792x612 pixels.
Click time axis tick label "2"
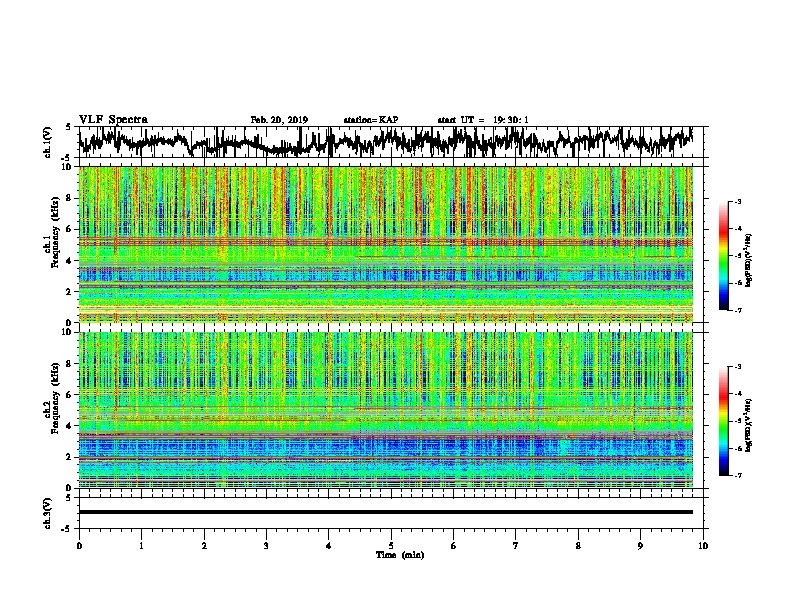pos(204,546)
